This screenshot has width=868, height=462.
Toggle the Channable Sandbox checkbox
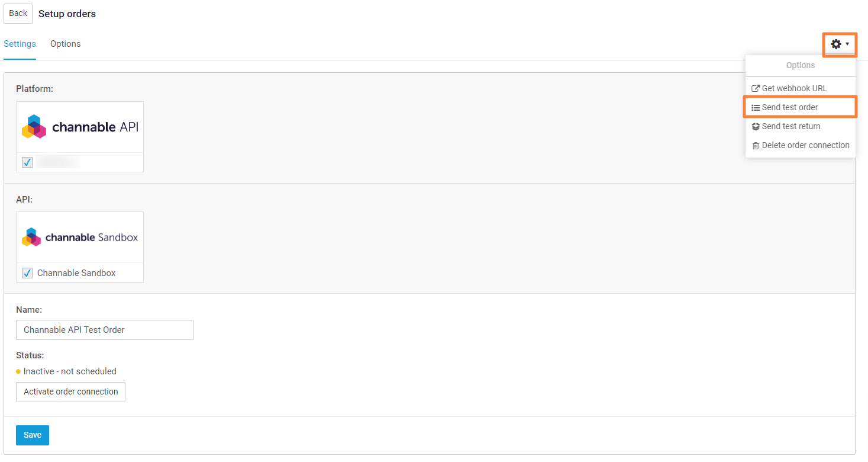(27, 272)
